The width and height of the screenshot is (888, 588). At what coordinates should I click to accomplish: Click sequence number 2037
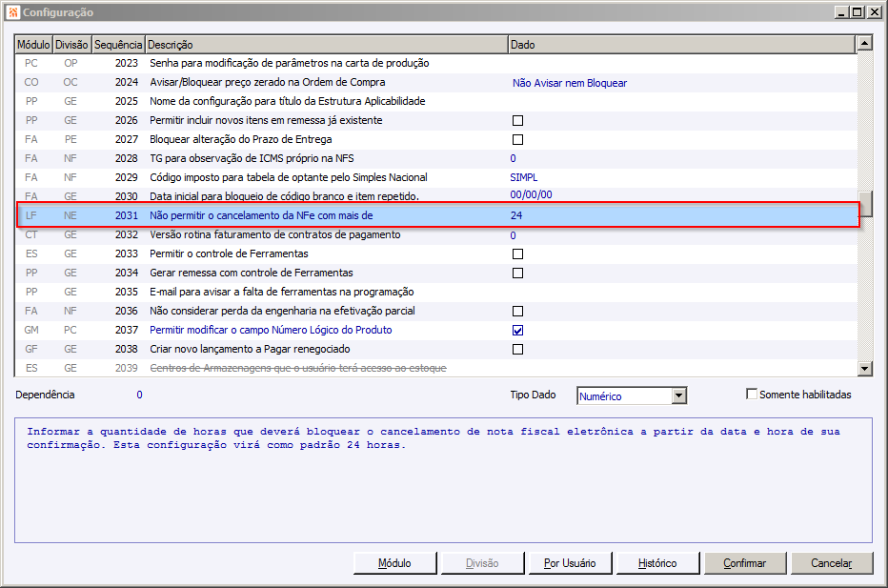click(x=127, y=331)
